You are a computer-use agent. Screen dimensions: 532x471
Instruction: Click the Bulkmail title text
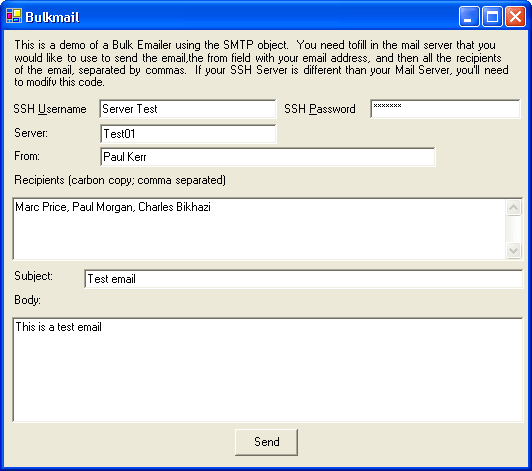52,17
